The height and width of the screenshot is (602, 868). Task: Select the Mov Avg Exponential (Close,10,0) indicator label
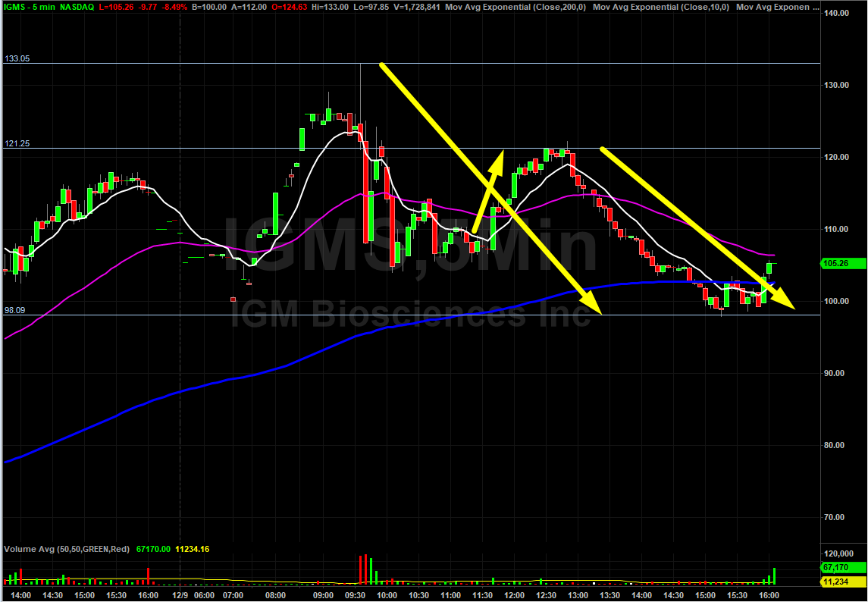coord(661,7)
